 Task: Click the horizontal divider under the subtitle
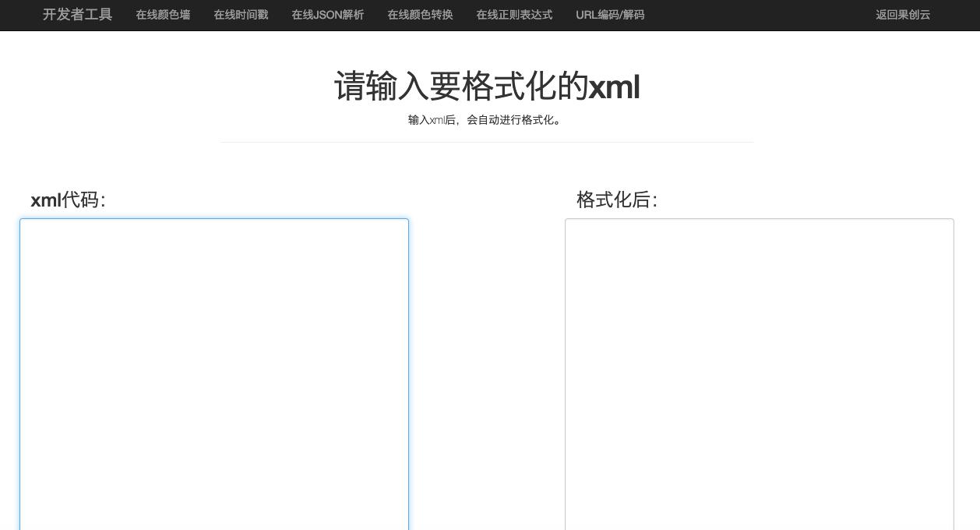pyautogui.click(x=487, y=143)
